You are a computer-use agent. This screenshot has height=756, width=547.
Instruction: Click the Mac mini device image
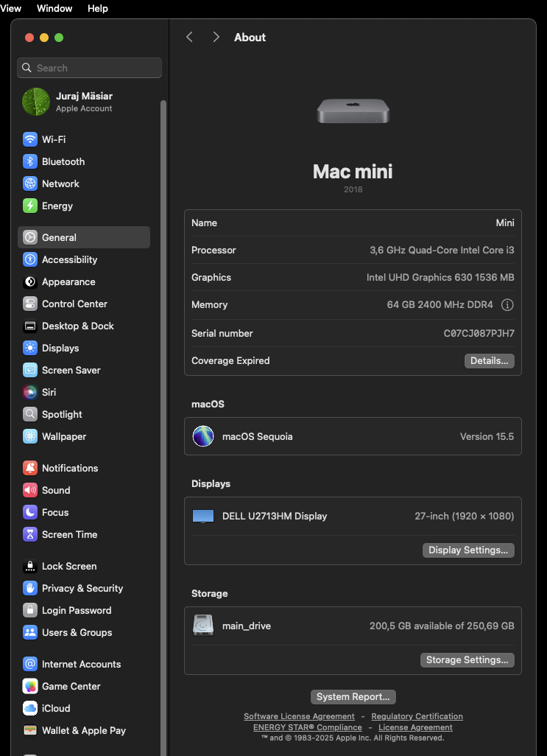point(353,111)
